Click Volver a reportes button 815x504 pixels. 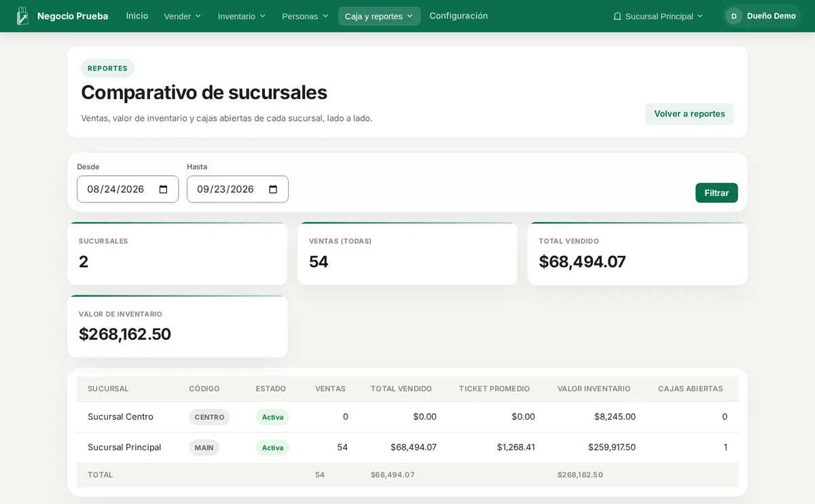point(689,114)
